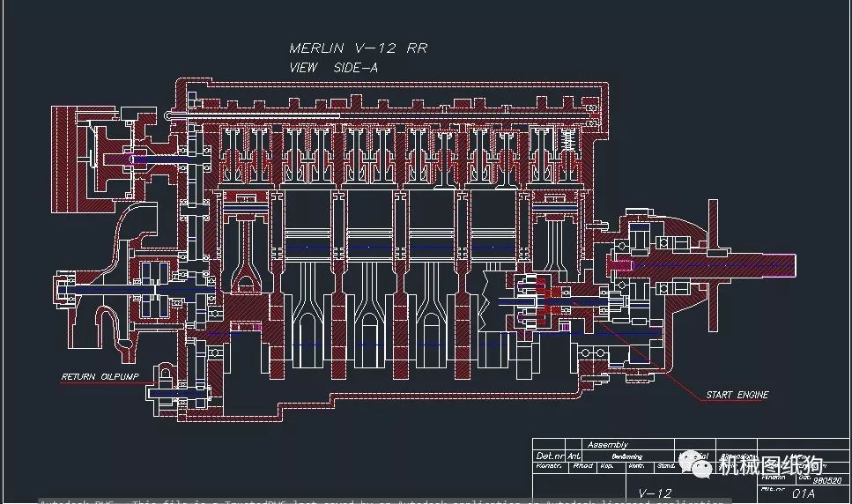Select the Q1A drawing number
The width and height of the screenshot is (852, 504).
803,493
